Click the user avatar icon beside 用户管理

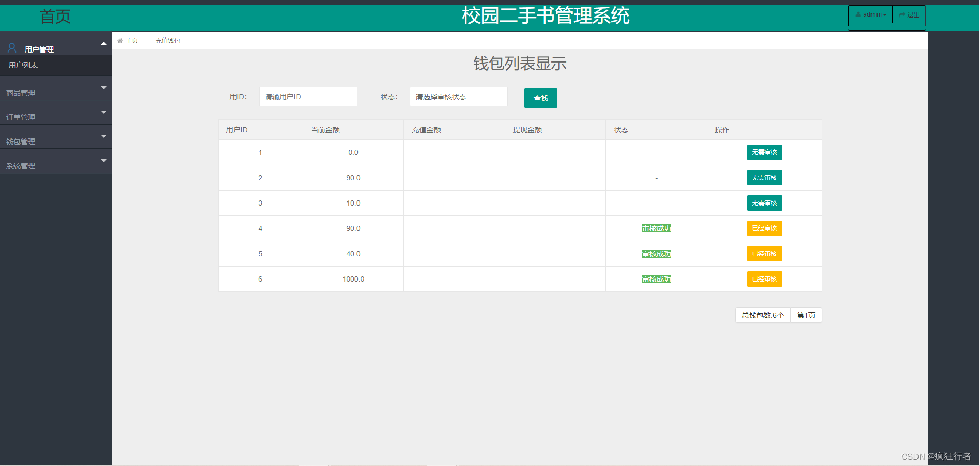(x=12, y=48)
